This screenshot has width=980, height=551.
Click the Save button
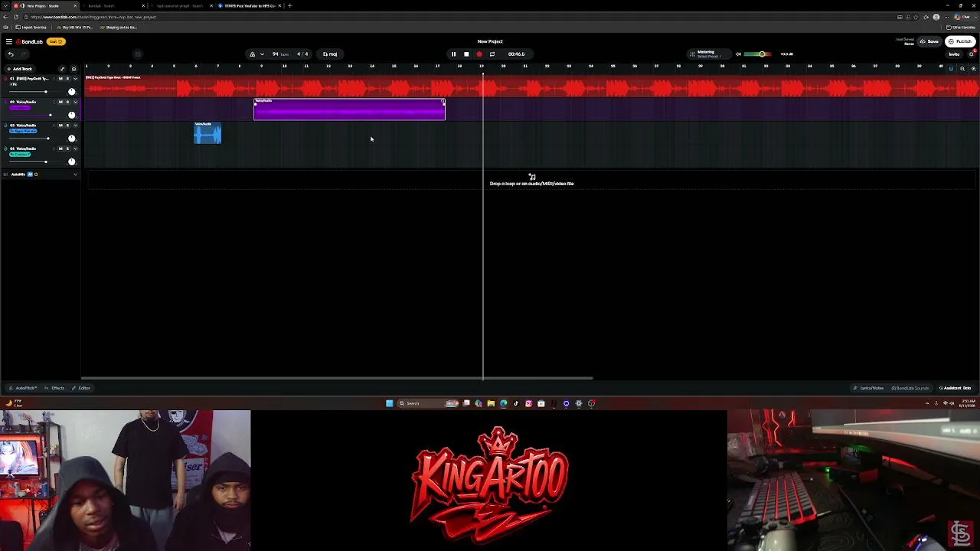tap(930, 41)
